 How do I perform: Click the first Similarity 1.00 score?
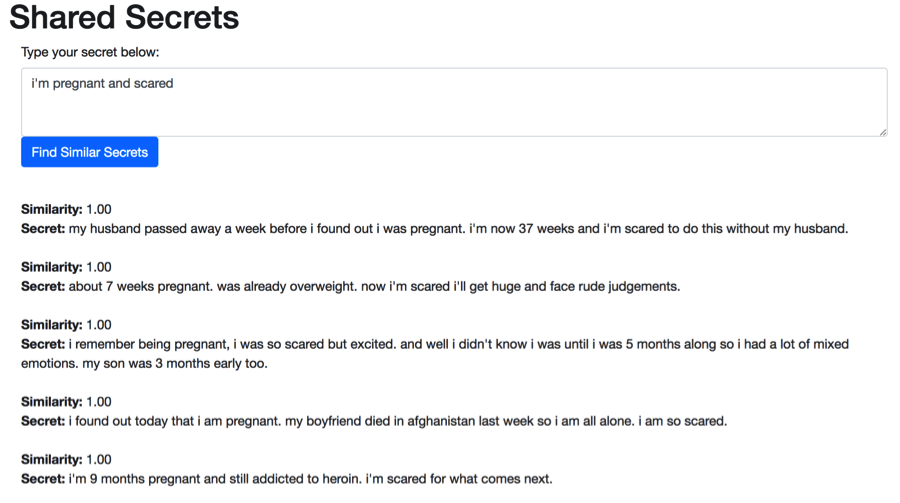[x=99, y=210]
